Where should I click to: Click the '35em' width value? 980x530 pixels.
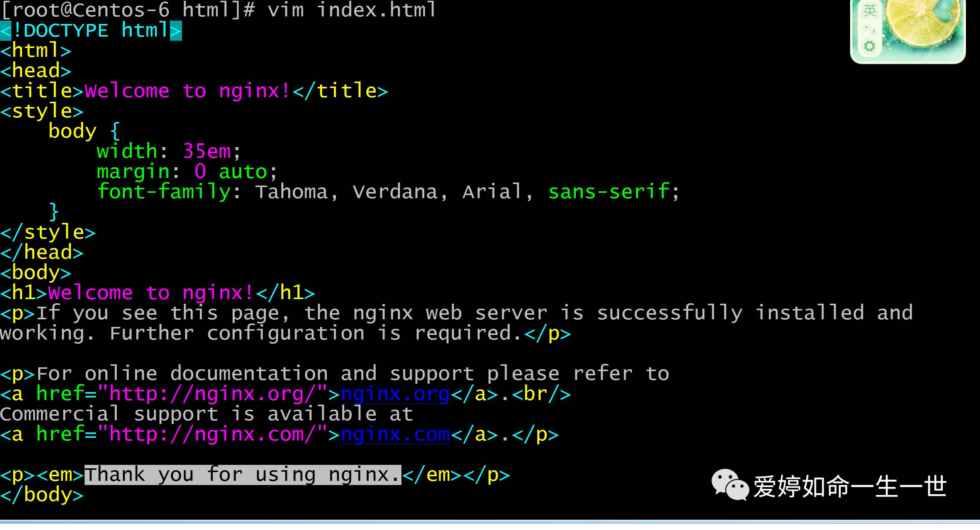[207, 152]
